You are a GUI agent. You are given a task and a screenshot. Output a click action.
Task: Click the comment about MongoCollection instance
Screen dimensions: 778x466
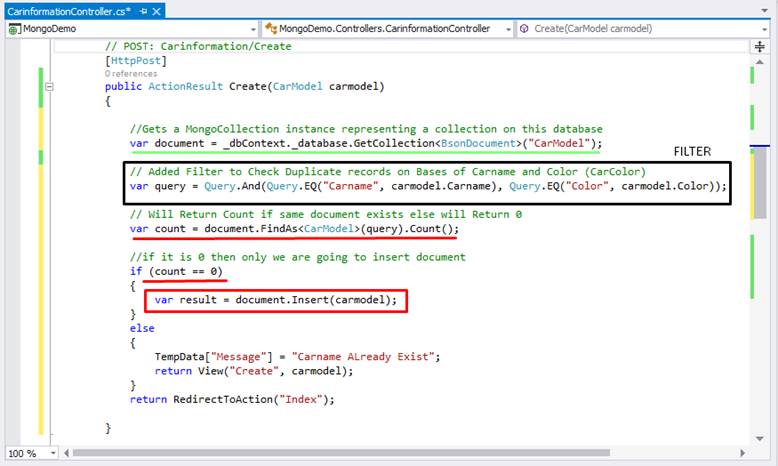pos(366,129)
